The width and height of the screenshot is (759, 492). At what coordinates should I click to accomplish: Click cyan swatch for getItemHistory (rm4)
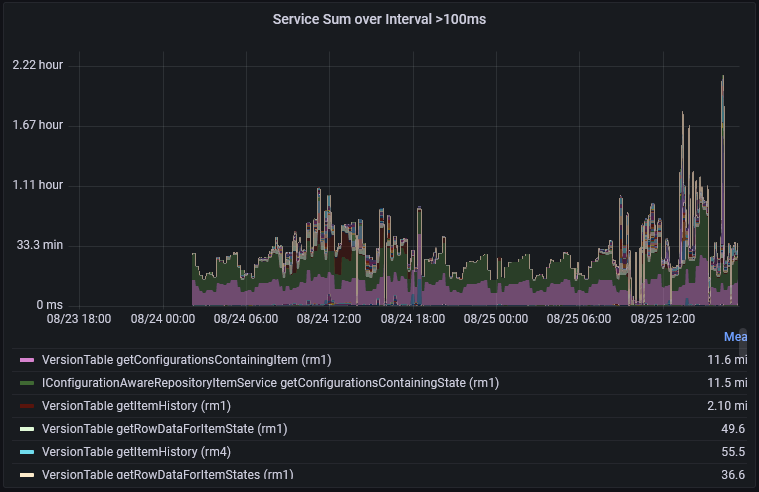coord(27,452)
